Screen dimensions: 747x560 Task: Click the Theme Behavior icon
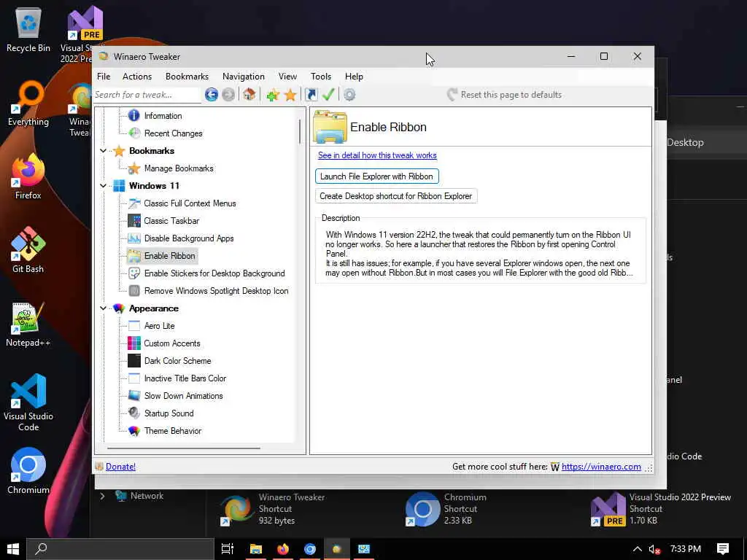(134, 431)
